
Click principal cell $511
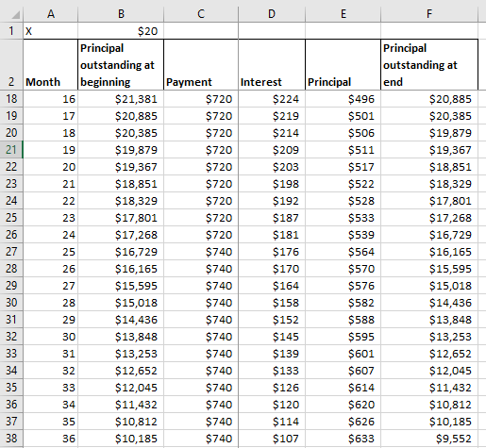pos(343,150)
